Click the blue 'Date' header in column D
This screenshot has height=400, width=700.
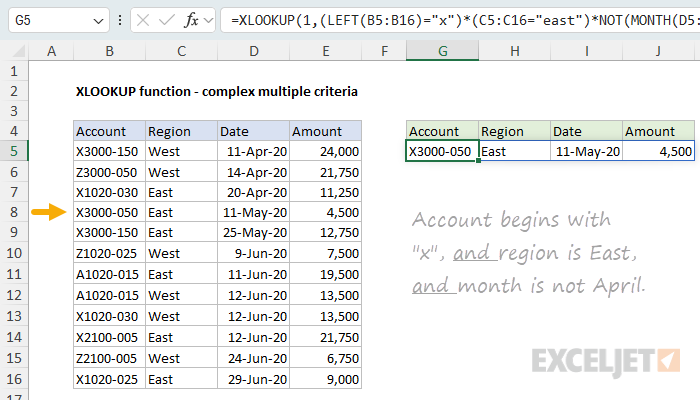click(254, 131)
